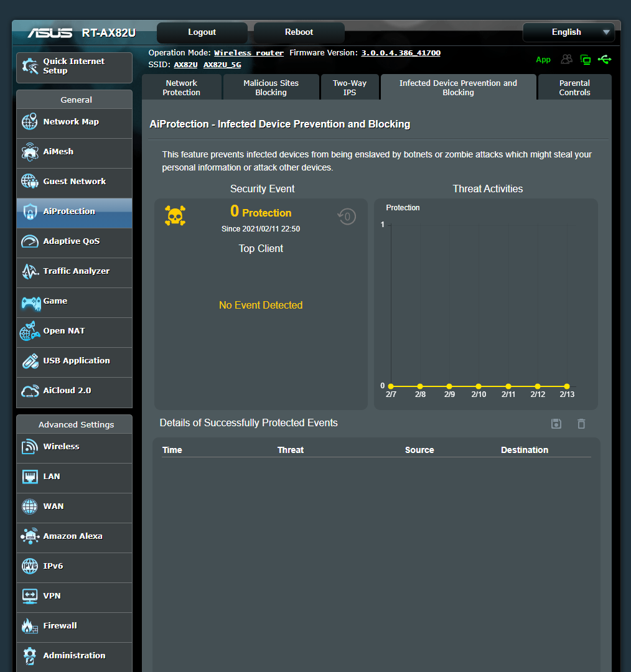This screenshot has width=631, height=672.
Task: Click the Quick Internet Setup icon
Action: click(30, 66)
